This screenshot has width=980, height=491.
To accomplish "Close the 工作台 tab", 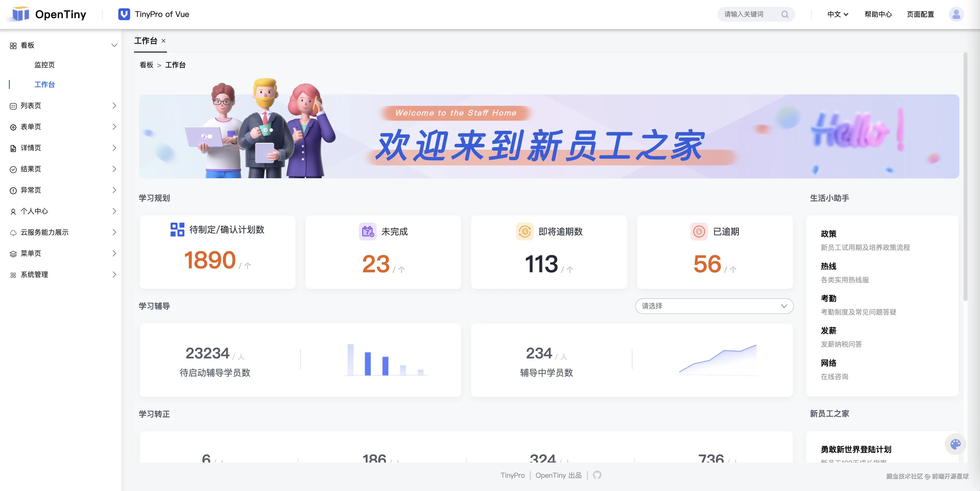I will [x=163, y=41].
